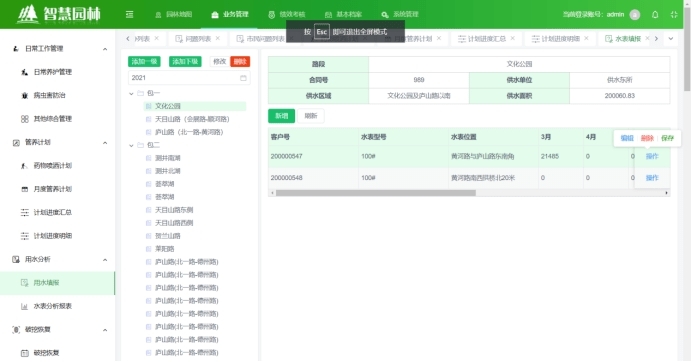Open the calendar icon in year field
Screen dimensions: 692x362
(243, 78)
